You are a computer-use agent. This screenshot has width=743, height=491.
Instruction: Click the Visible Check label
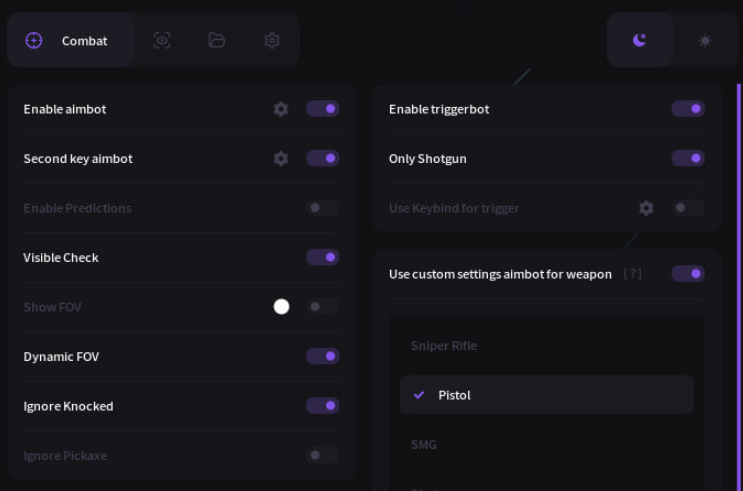pos(61,257)
